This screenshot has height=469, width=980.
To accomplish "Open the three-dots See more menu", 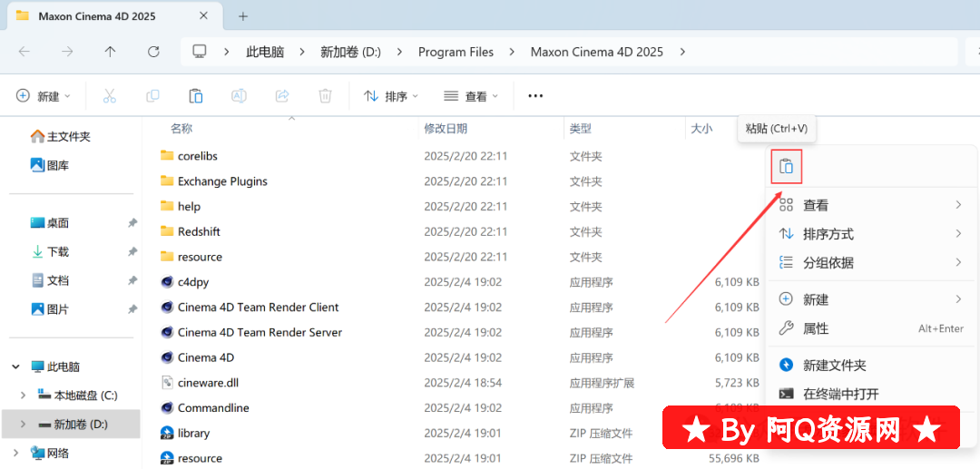I will (535, 96).
